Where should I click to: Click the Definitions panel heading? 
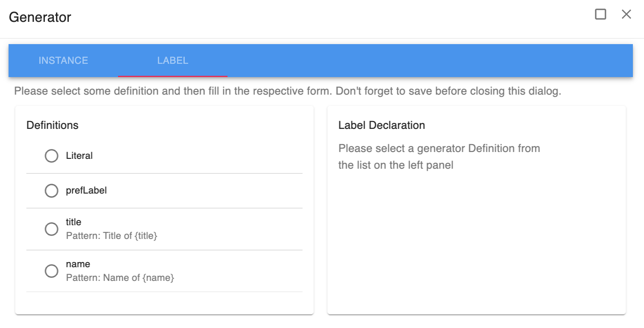coord(53,125)
